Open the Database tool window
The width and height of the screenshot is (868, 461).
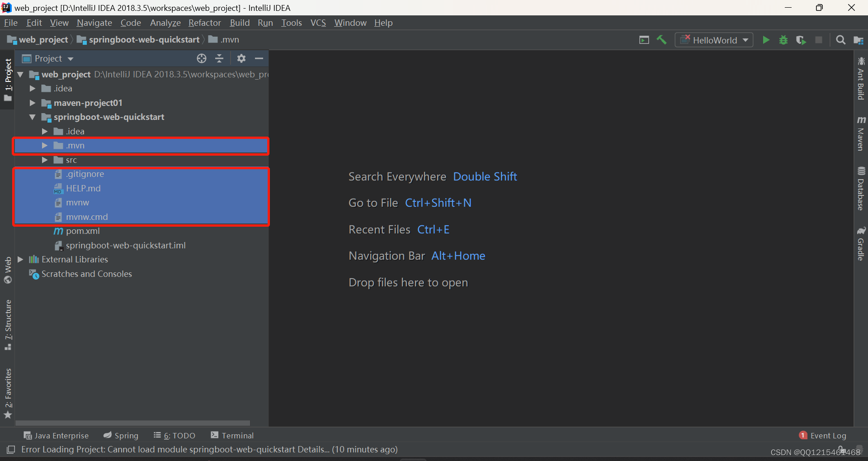coord(861,189)
